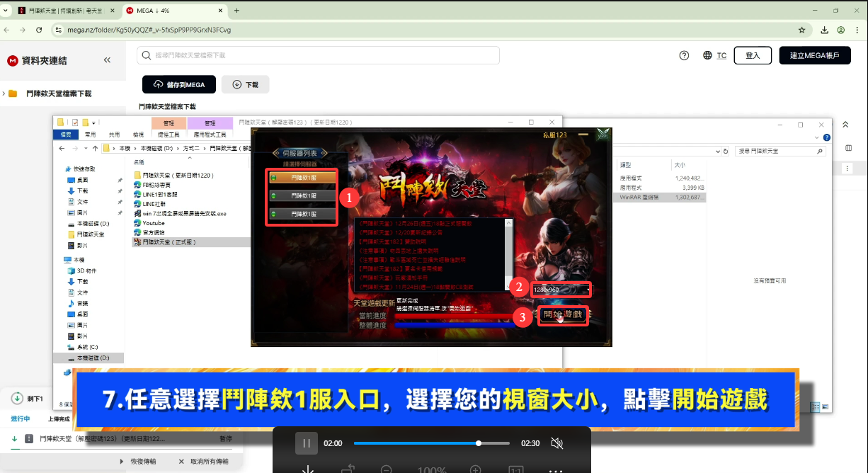Collapse the MEGA sidebar with the double chevron

108,60
